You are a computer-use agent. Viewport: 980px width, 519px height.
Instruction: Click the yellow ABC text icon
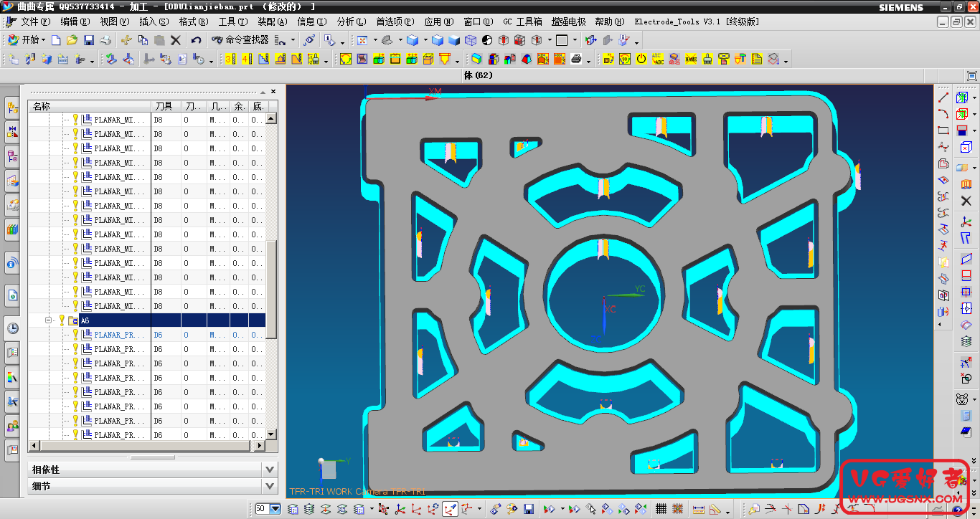[x=658, y=59]
